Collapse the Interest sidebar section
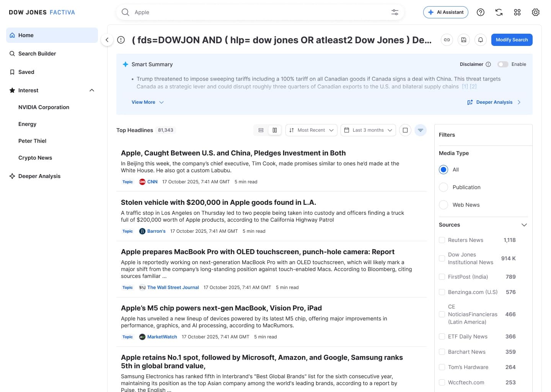Viewport: 551px width, 392px height. tap(92, 90)
